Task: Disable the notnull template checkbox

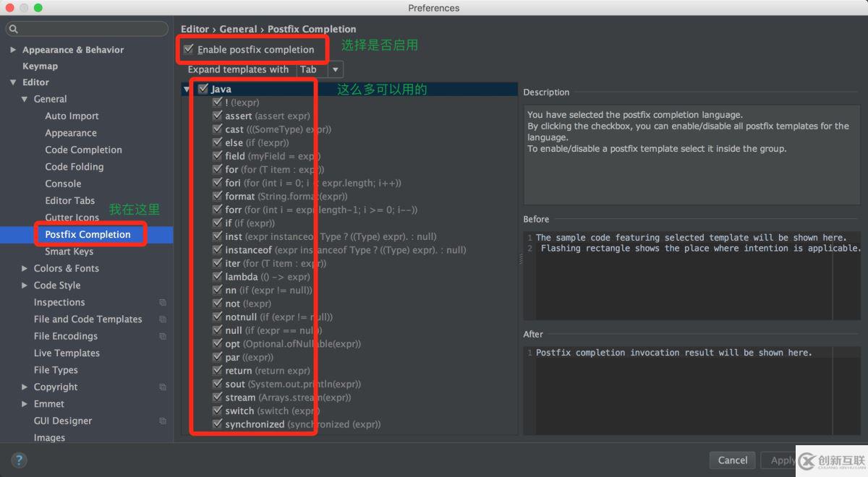Action: pyautogui.click(x=218, y=317)
